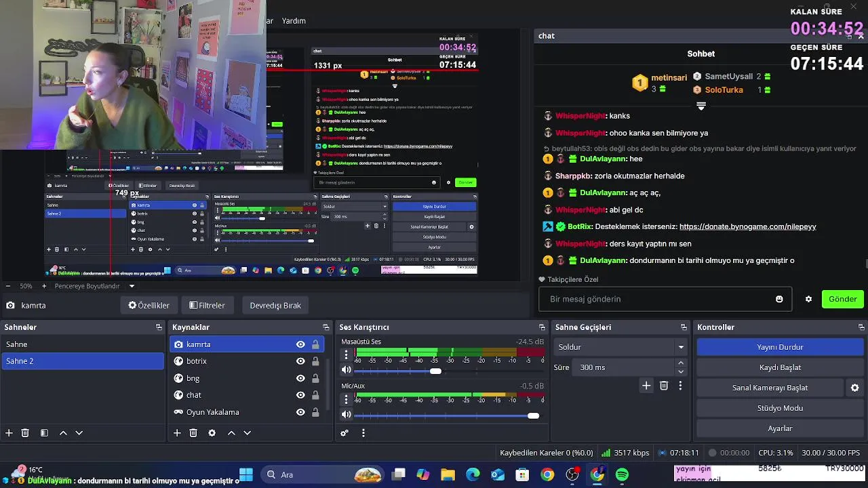Screen dimensions: 868x488
Task: Select the botrix source row
Action: pos(247,361)
